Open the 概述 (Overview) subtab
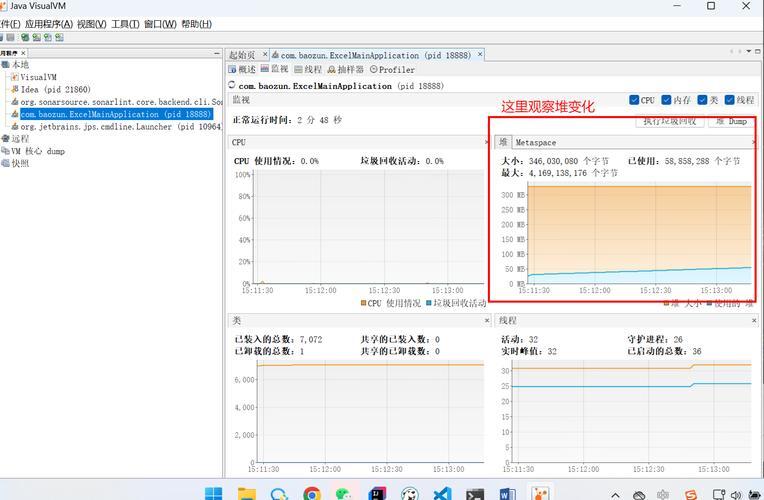Viewport: 764px width, 500px height. (x=242, y=69)
